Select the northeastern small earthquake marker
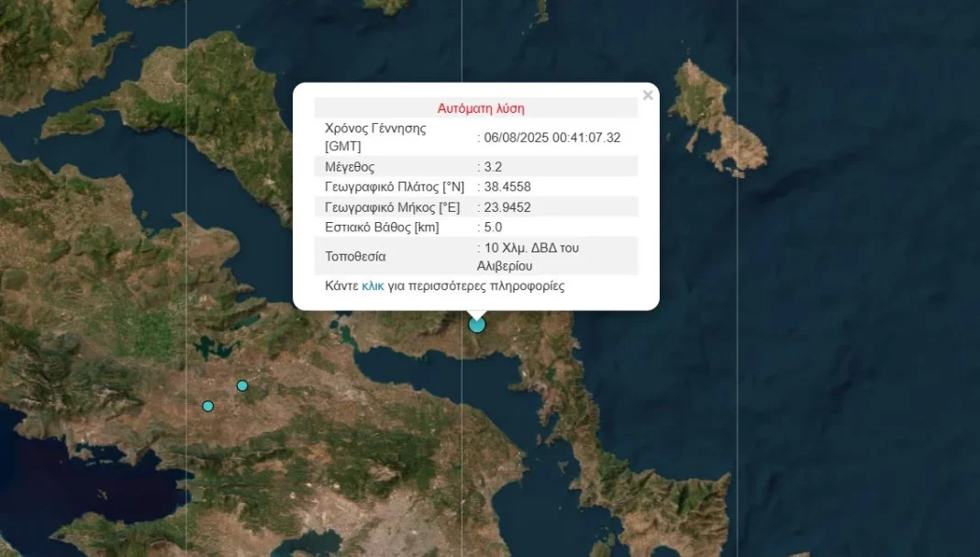 point(242,386)
